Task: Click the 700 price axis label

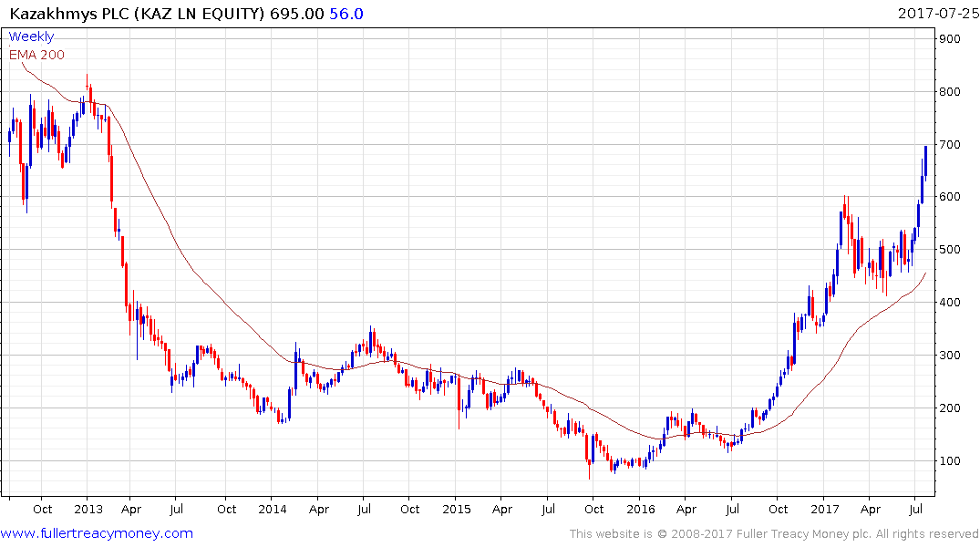Action: coord(950,144)
